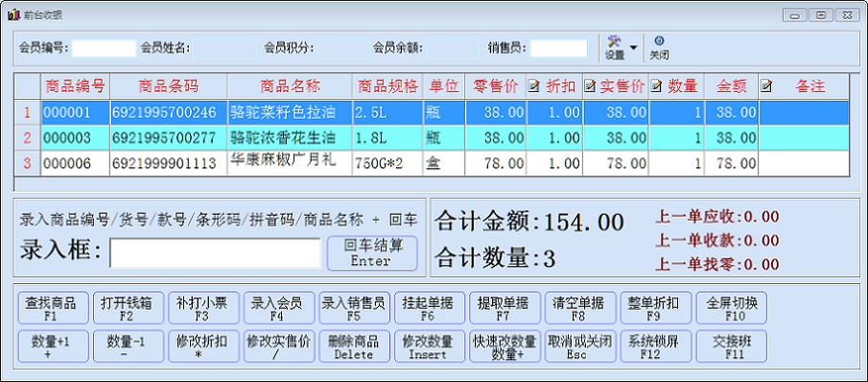Click the 750G*2 specification cell
This screenshot has height=382, width=868.
tap(387, 163)
